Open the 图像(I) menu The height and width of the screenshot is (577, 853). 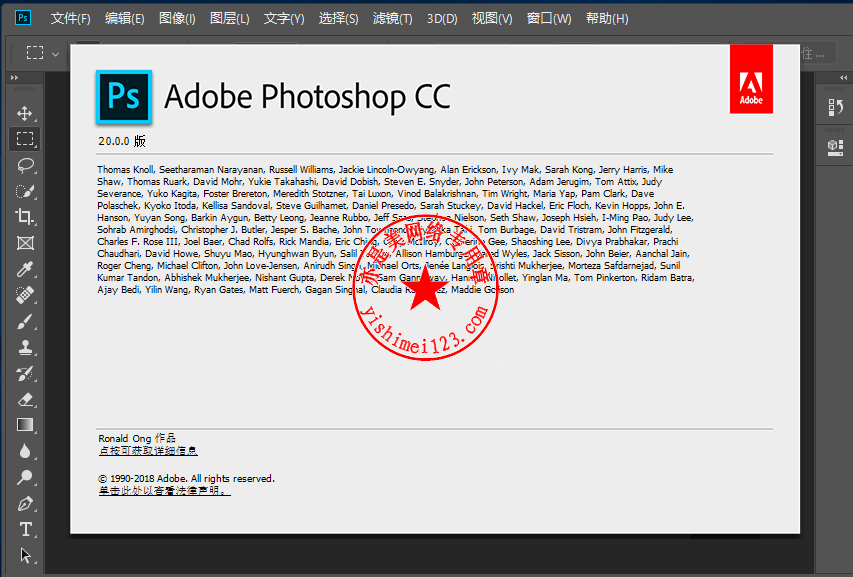coord(177,18)
